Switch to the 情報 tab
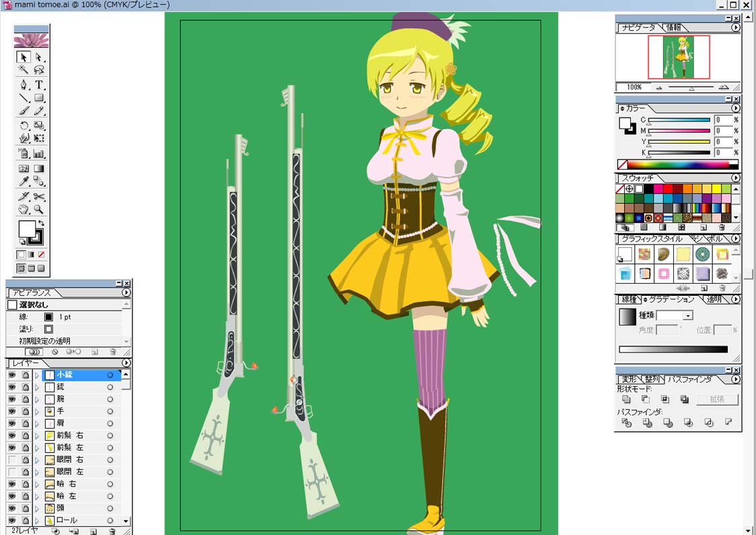 (x=673, y=28)
